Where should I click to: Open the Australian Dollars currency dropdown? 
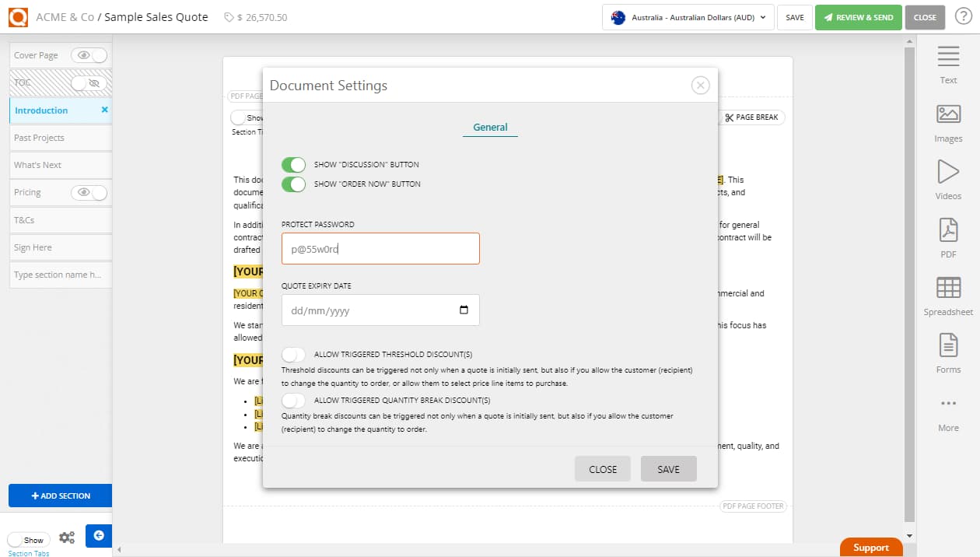(688, 16)
